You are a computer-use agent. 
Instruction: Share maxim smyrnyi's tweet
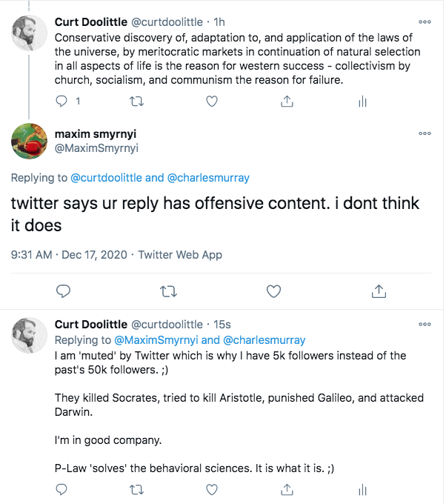point(379,290)
